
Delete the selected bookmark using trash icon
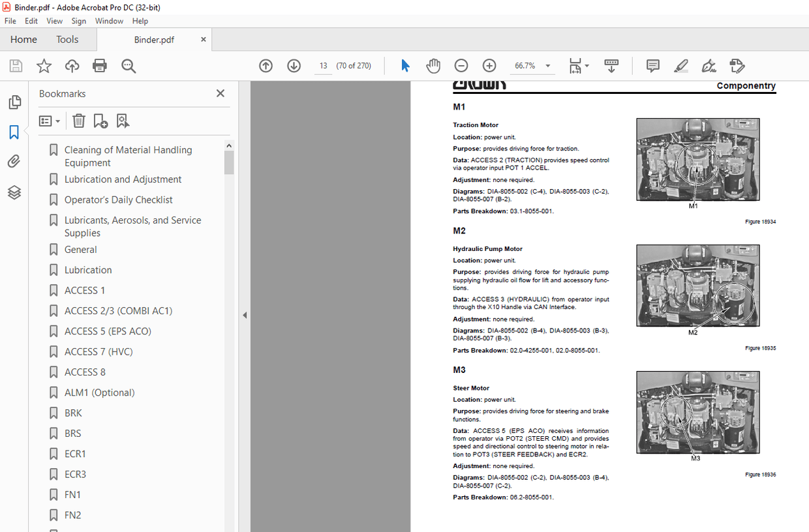78,121
